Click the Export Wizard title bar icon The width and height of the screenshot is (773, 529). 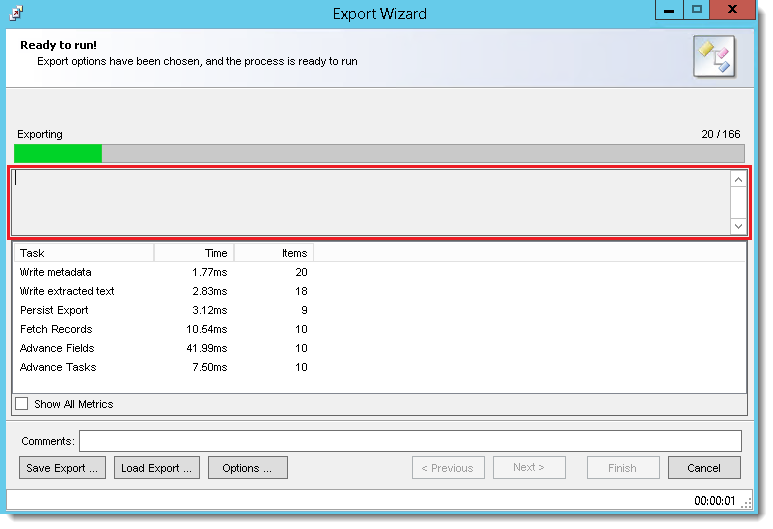click(16, 13)
